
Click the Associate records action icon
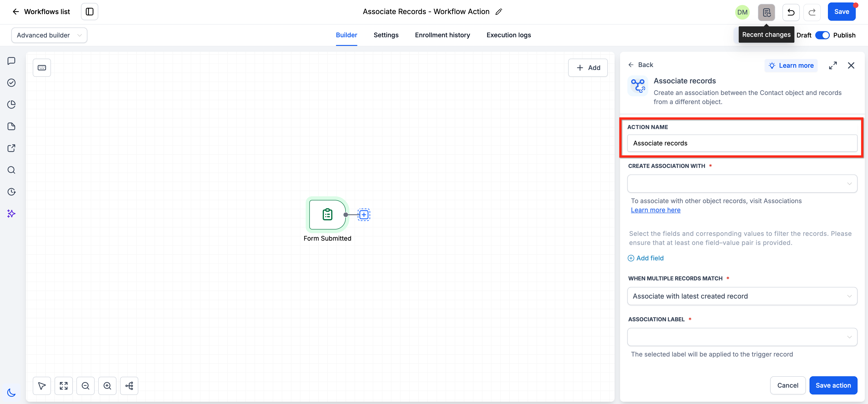pyautogui.click(x=638, y=86)
